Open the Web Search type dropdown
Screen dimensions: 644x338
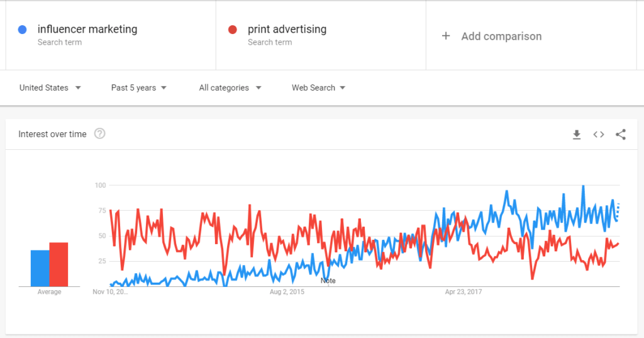318,87
